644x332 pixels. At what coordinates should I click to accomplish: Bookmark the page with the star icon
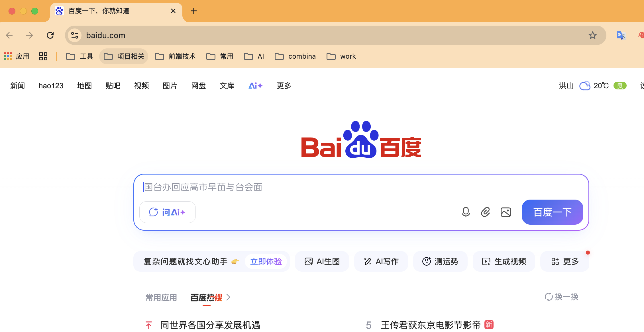[x=593, y=35]
